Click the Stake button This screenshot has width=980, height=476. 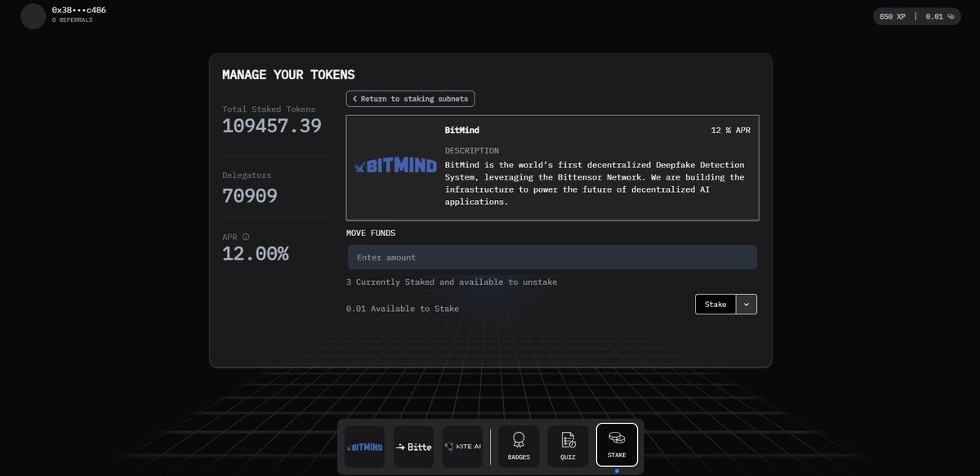click(715, 305)
